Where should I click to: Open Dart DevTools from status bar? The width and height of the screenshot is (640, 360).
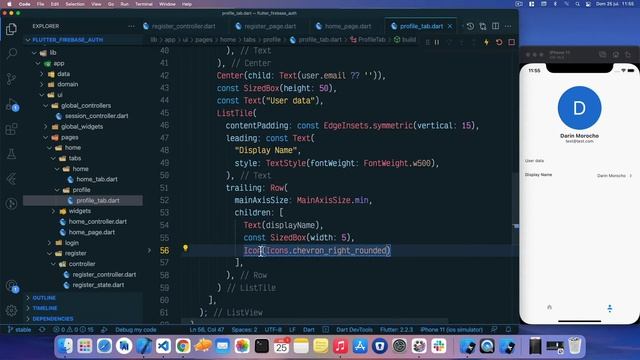point(354,330)
